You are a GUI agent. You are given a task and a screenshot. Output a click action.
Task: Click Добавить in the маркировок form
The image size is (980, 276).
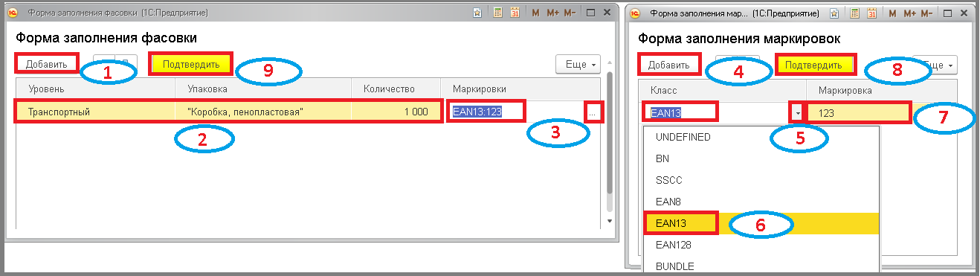(x=668, y=65)
